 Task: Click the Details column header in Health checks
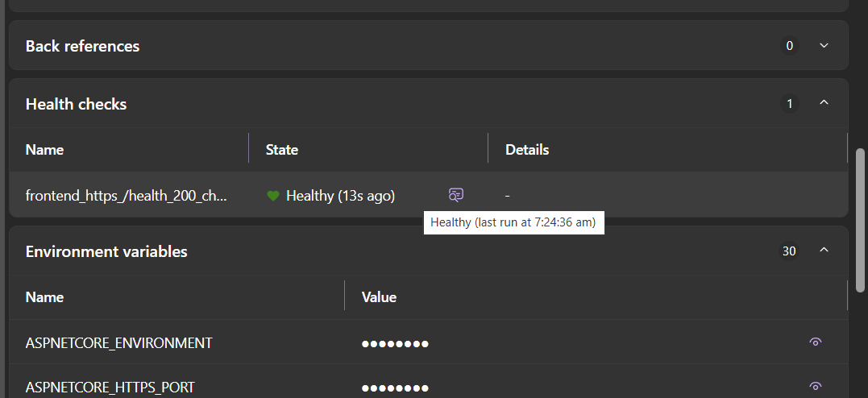pyautogui.click(x=527, y=150)
